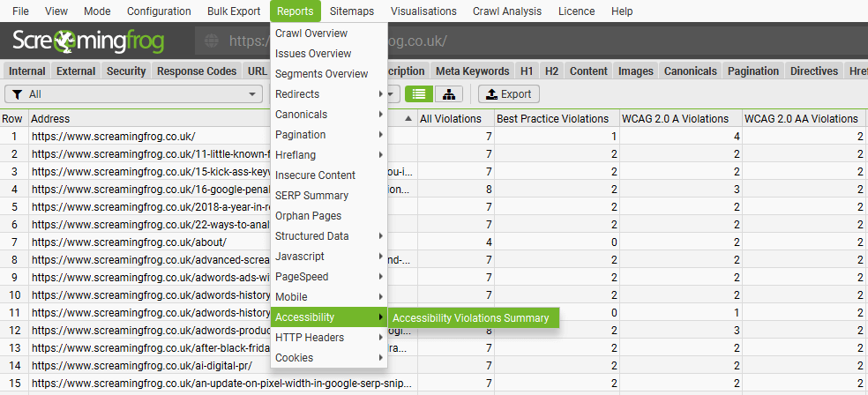Select the Accessibility menu item

point(329,317)
